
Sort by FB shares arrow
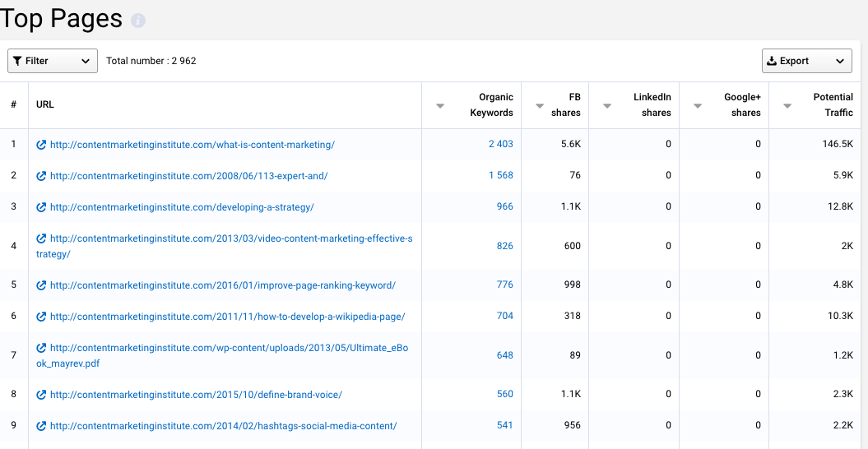point(539,106)
